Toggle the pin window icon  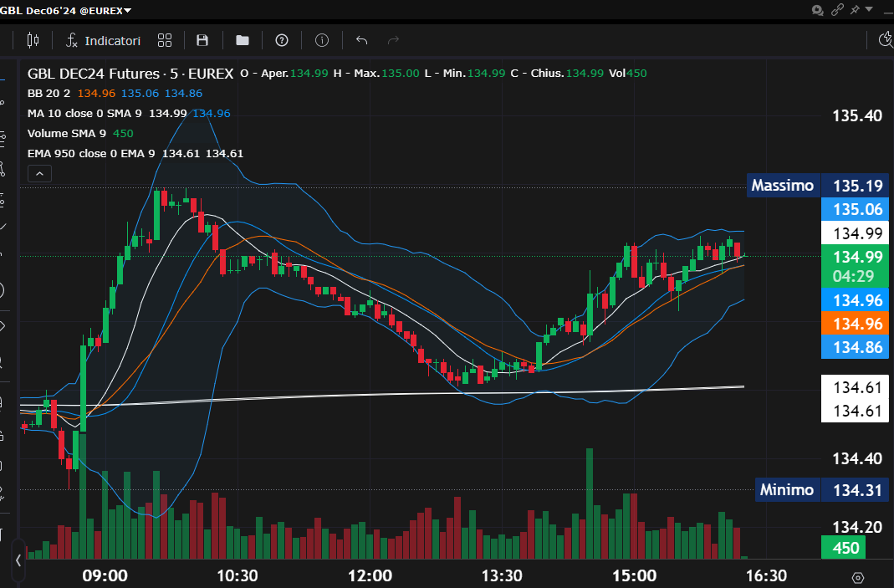tap(855, 10)
